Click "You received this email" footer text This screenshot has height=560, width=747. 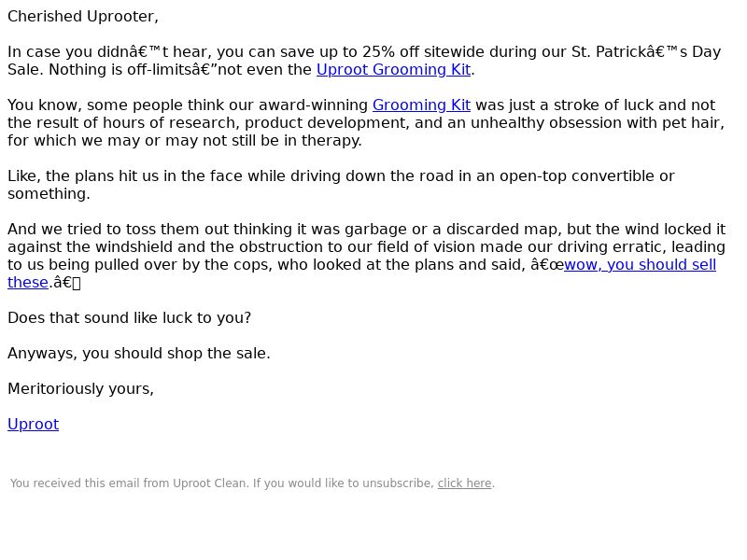click(x=76, y=483)
